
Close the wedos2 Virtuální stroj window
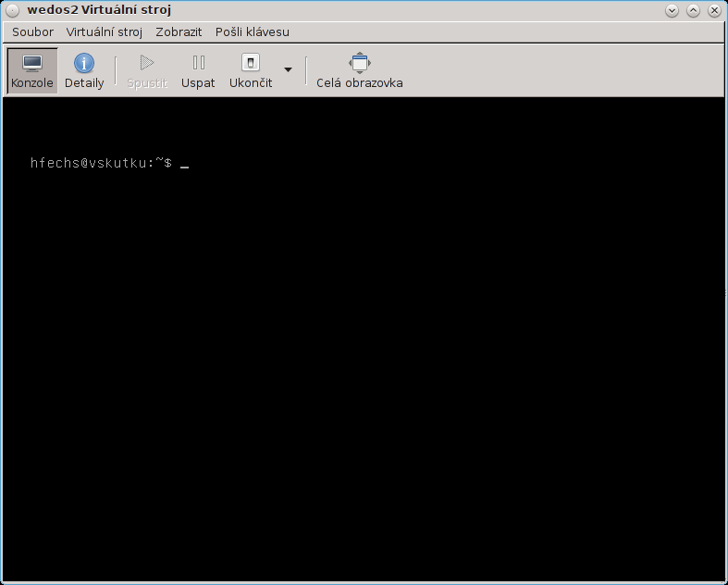tap(714, 10)
